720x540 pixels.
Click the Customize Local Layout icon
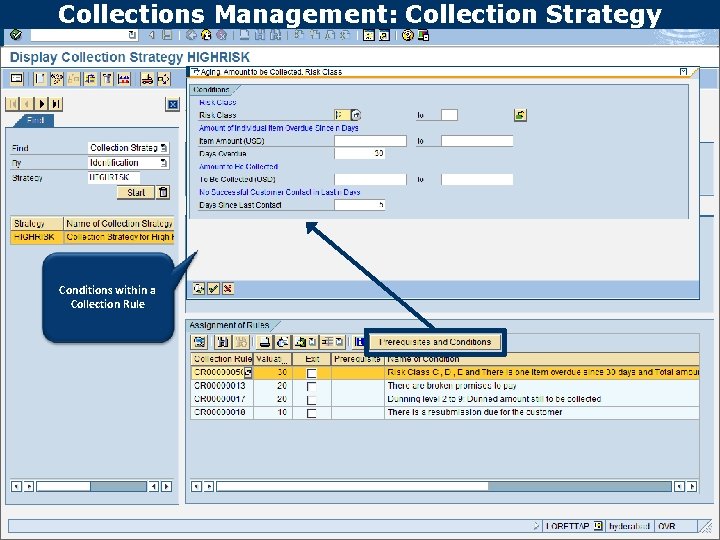point(423,35)
